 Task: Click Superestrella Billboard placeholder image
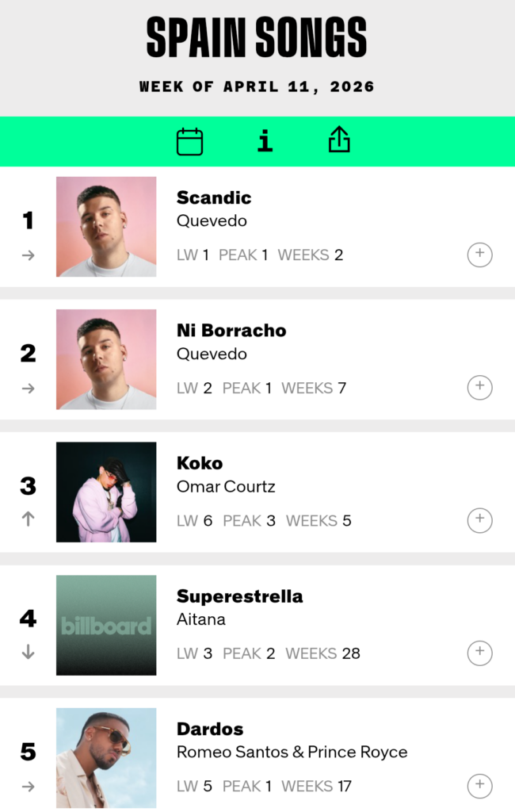tap(106, 625)
